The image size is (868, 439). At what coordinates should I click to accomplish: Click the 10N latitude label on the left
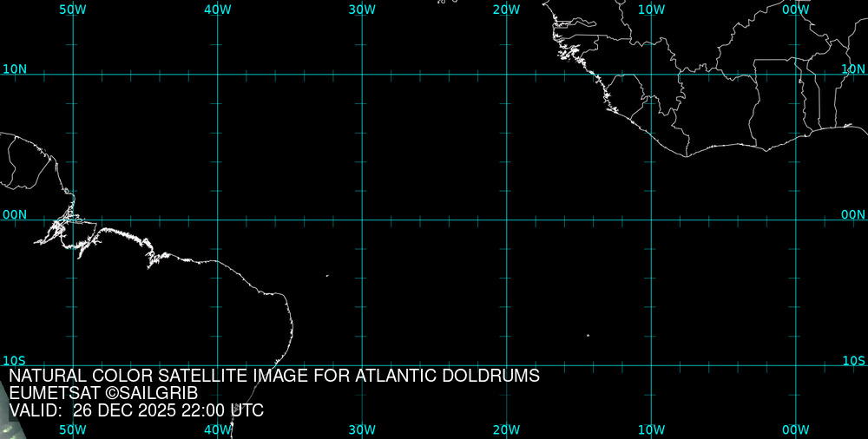click(x=14, y=69)
